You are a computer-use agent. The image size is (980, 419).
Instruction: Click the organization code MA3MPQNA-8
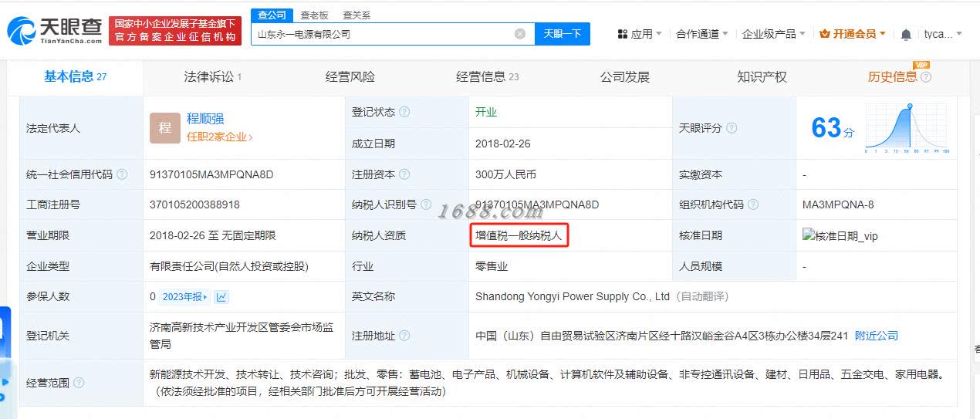838,204
